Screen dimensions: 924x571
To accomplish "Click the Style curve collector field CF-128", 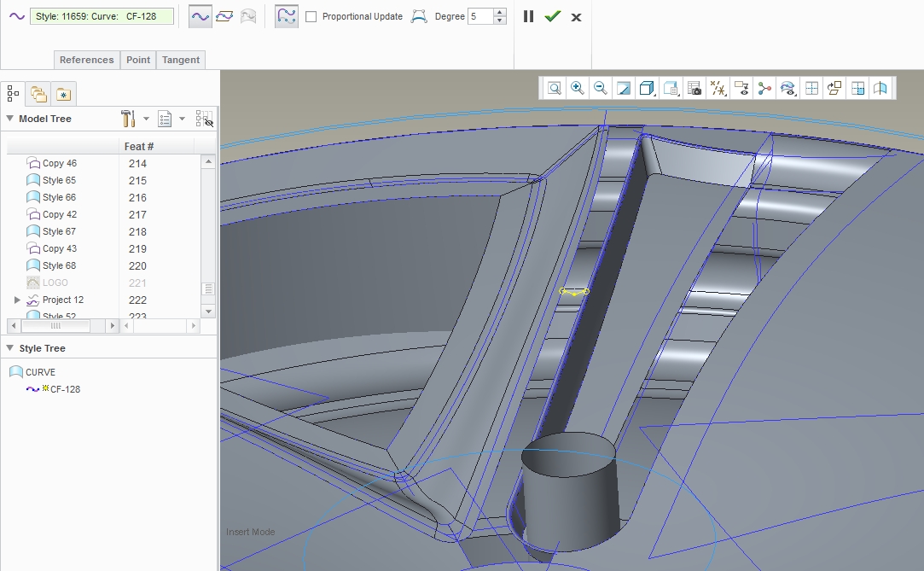I will click(x=102, y=16).
